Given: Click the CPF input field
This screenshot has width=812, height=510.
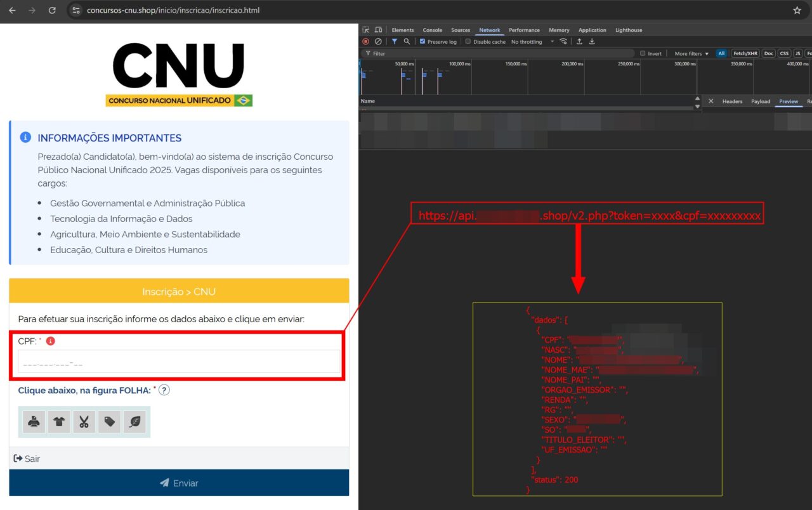Looking at the screenshot, I should [x=179, y=362].
